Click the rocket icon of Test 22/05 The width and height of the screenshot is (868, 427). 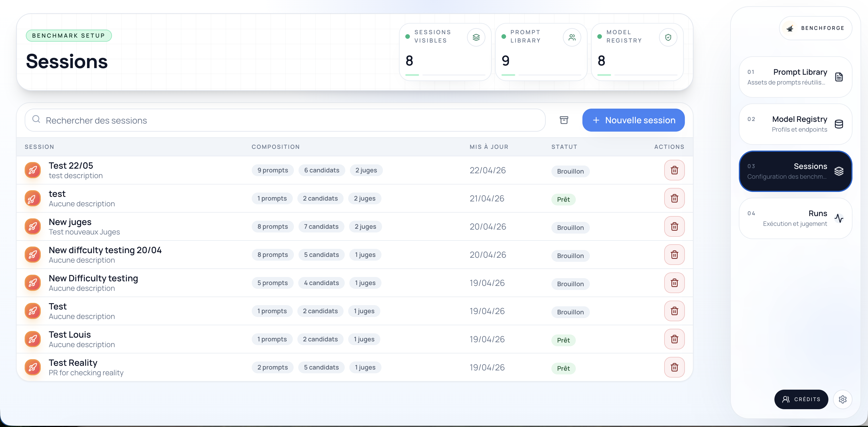33,170
